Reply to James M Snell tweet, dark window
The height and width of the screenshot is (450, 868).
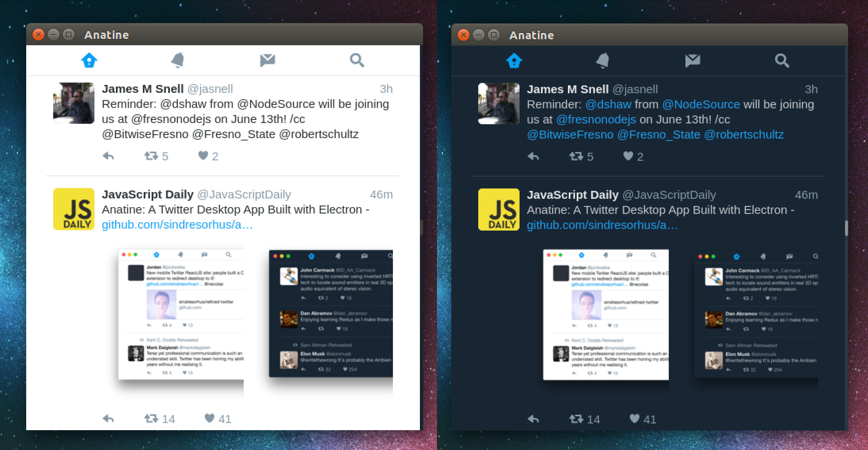click(533, 156)
